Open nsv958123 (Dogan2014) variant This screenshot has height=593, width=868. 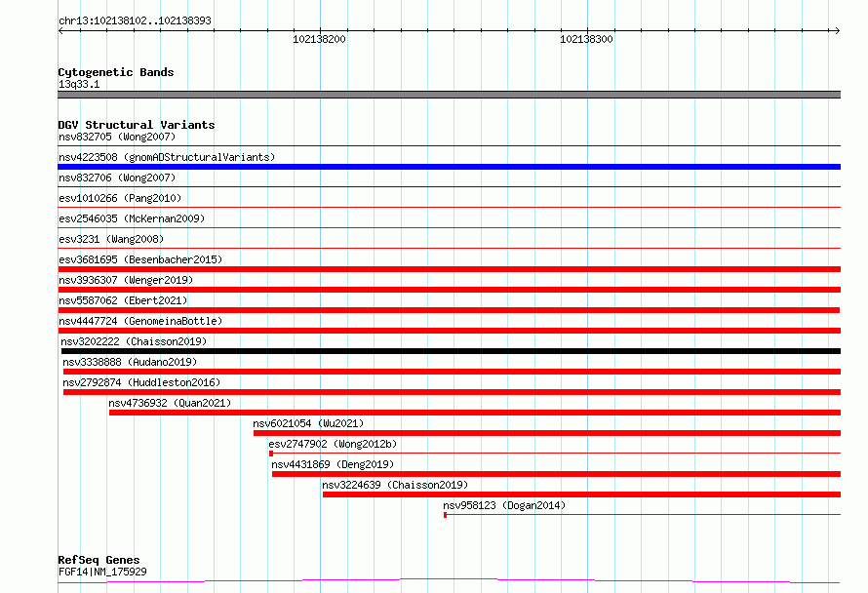(504, 505)
